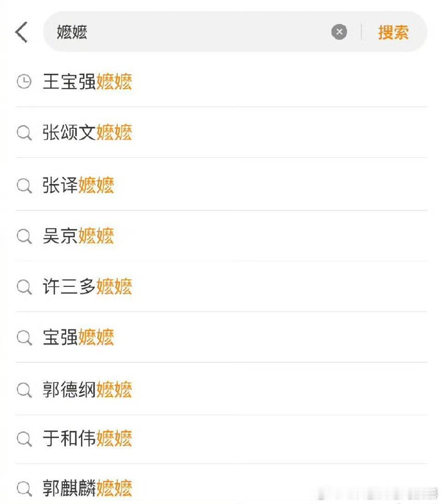Viewport: 442px width, 504px height.
Task: Pick the 许三多嬷嬷 suggestion
Action: [x=221, y=286]
